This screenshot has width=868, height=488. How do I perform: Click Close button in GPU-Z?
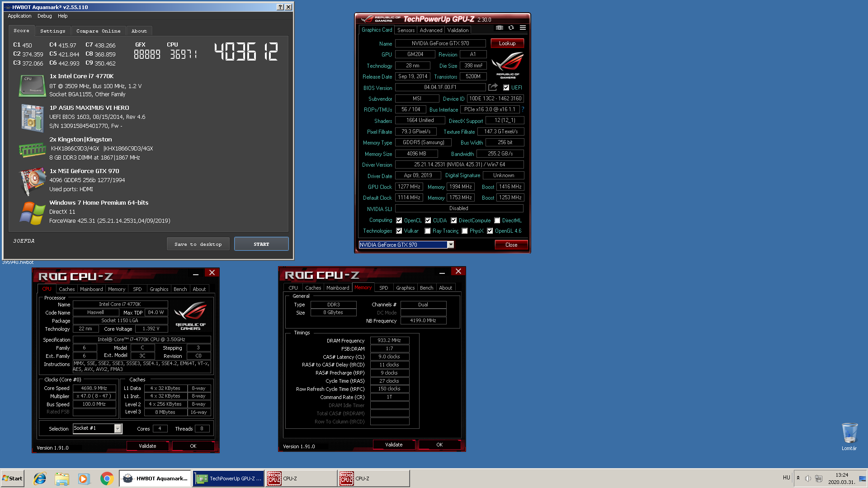[511, 245]
